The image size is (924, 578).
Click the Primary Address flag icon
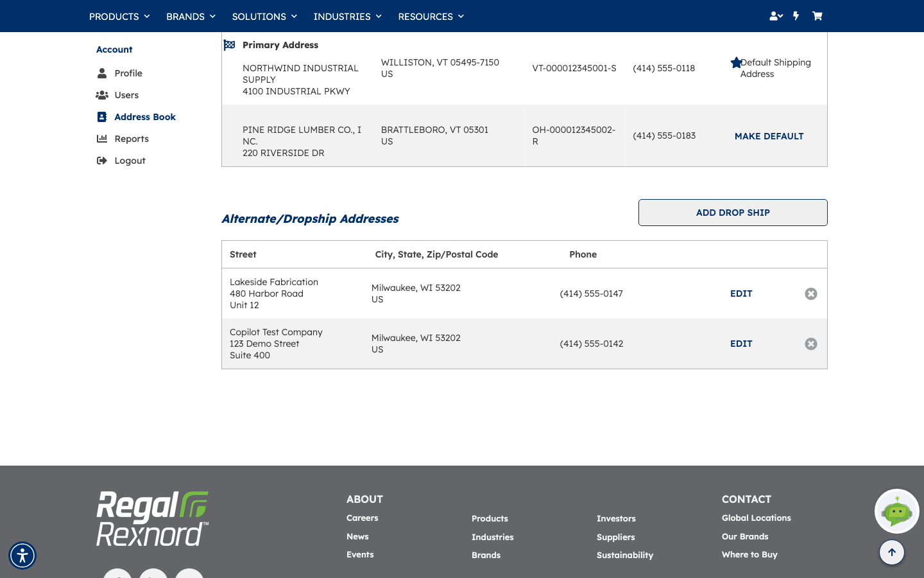(229, 45)
